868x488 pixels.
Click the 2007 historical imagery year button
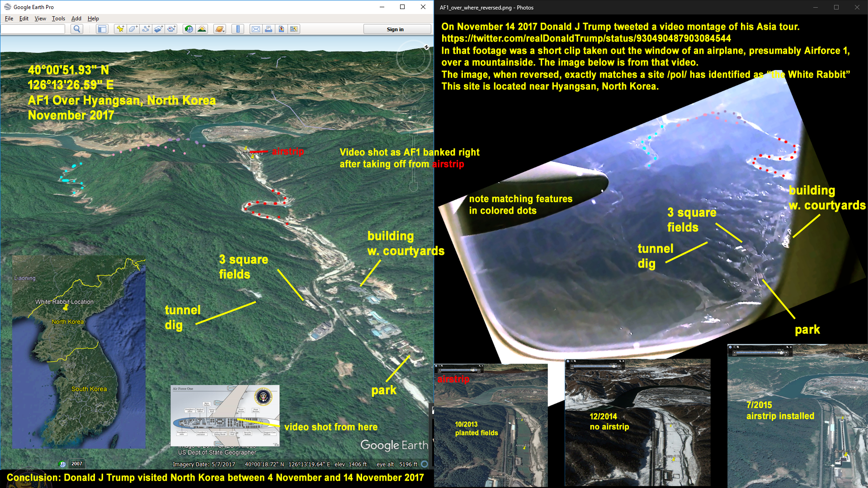[77, 464]
